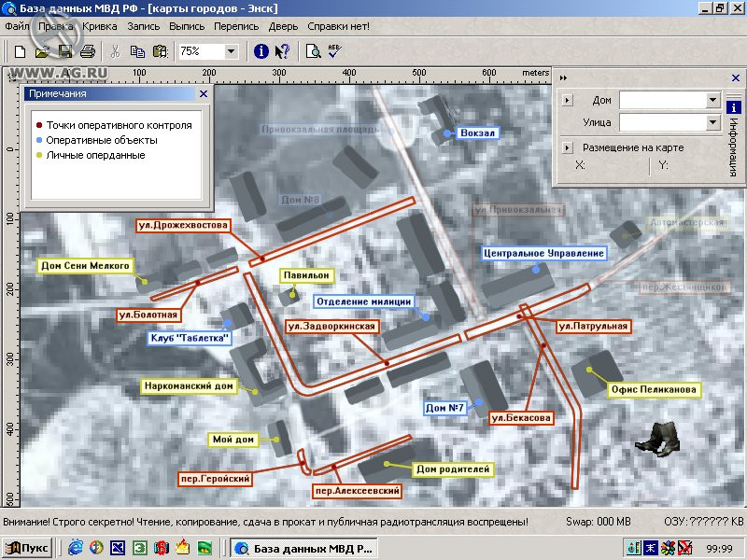Click the blue tray icon with white symbol
The height and width of the screenshot is (560, 747).
click(x=650, y=548)
